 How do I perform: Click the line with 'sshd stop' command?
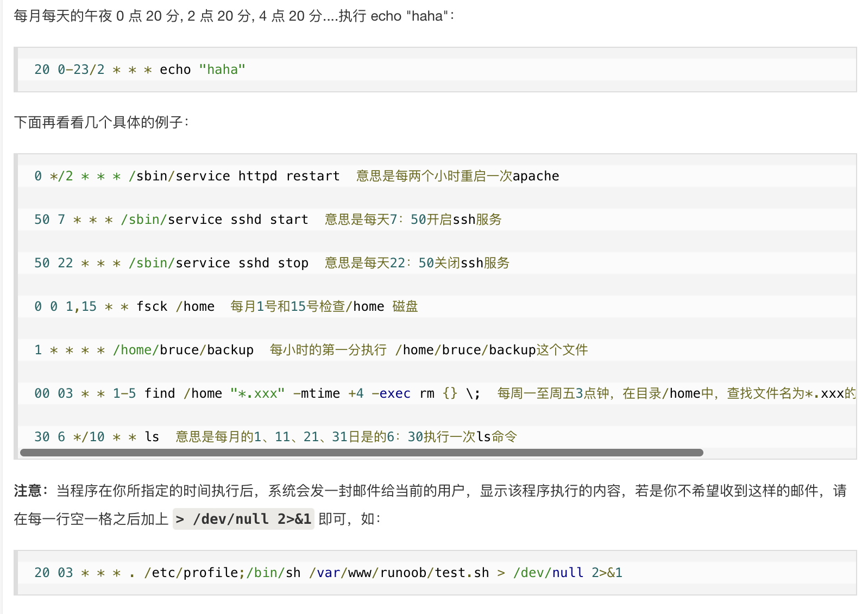point(272,263)
